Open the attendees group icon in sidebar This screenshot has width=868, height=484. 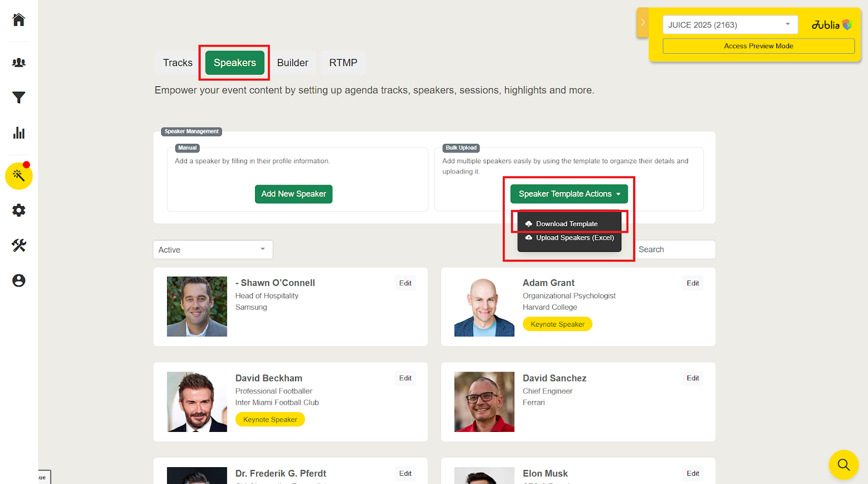point(19,62)
